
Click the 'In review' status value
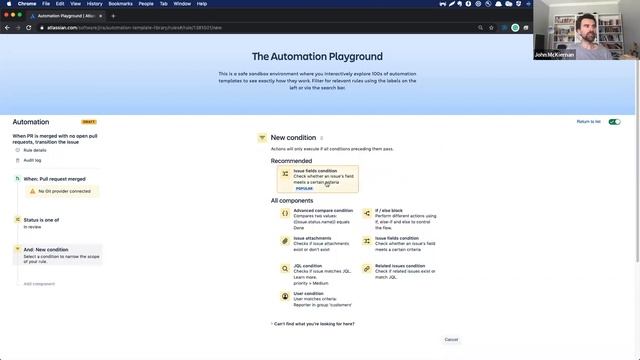click(32, 227)
